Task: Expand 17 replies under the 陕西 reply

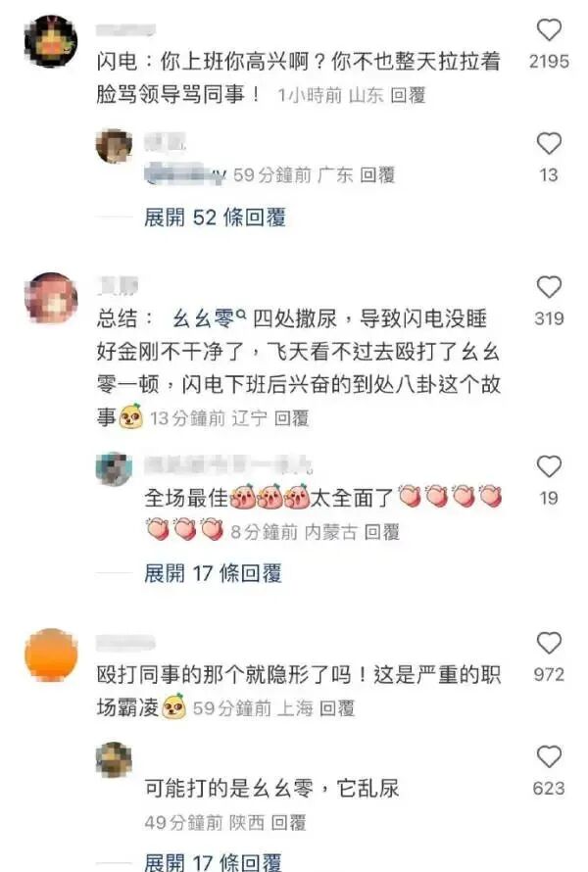Action: [213, 862]
